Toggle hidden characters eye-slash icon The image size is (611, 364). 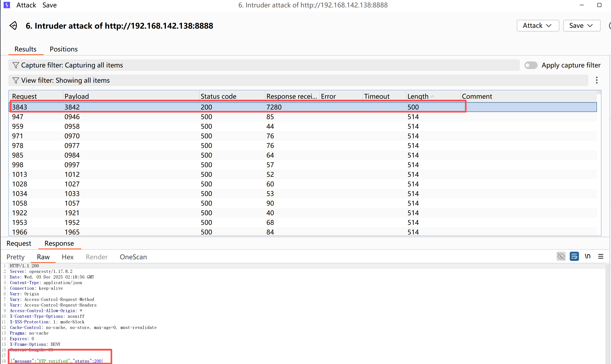coord(561,256)
